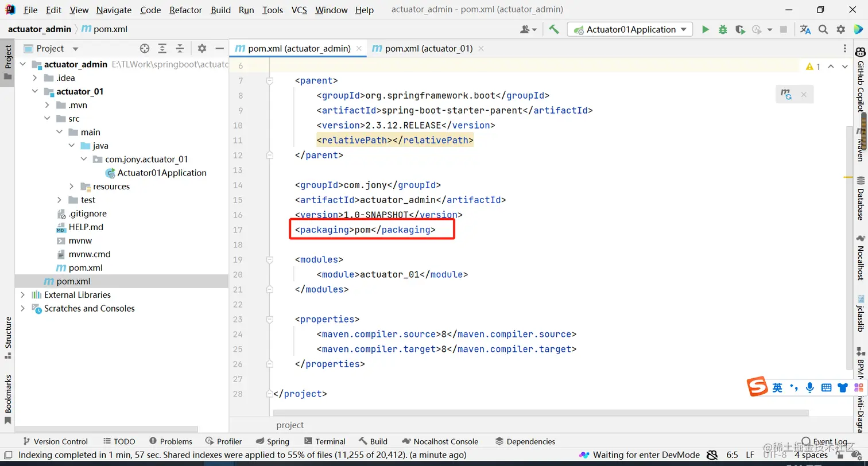Expand Scratches and Consoles node arrow
The height and width of the screenshot is (466, 868).
coord(23,308)
